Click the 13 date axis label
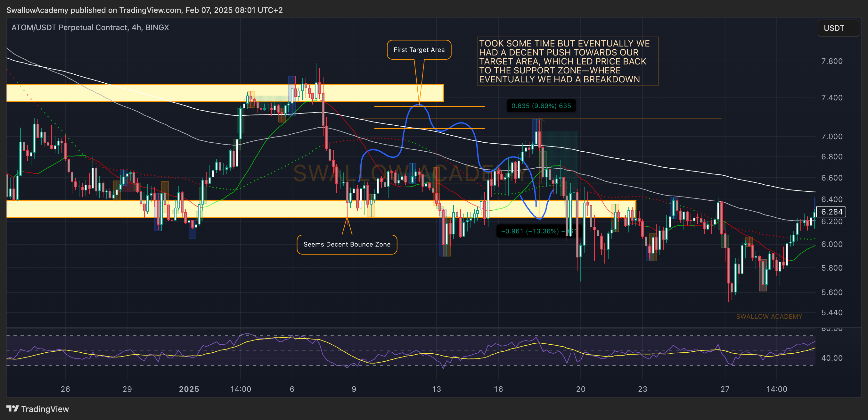The image size is (868, 420). (x=436, y=389)
